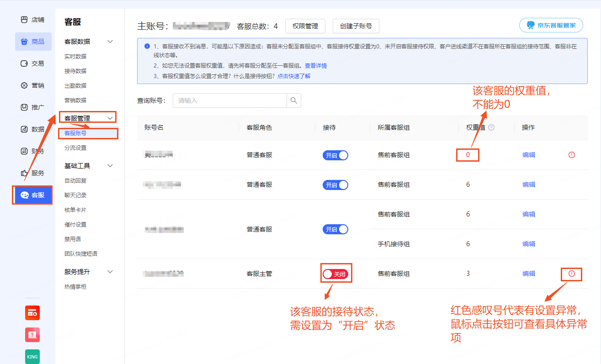This screenshot has height=364, width=601.
Task: Open the 营销 section
Action: click(x=33, y=85)
